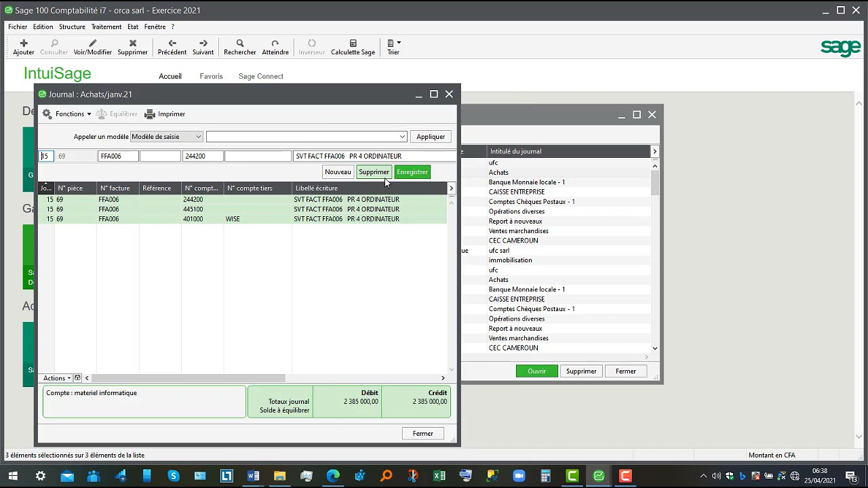868x488 pixels.
Task: Open Windows Start menu
Action: (13, 476)
